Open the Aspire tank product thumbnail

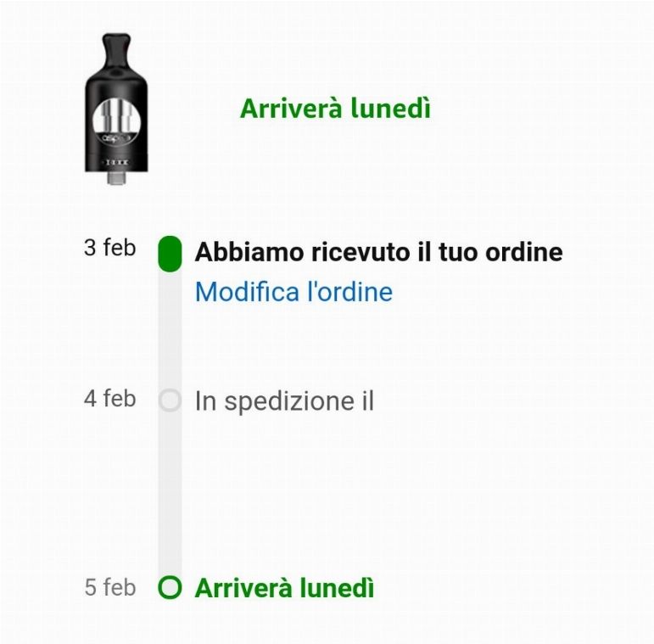point(116,109)
